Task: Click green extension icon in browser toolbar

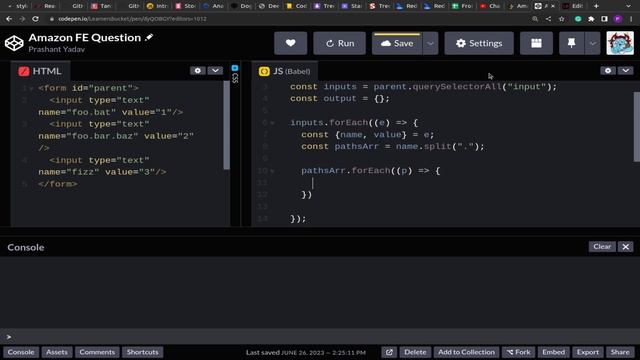Action: (x=578, y=19)
